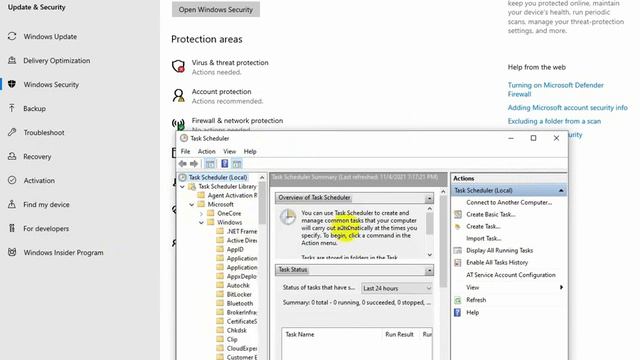Click the Overview text box scroll down arrow
This screenshot has height=360, width=640.
tap(429, 255)
